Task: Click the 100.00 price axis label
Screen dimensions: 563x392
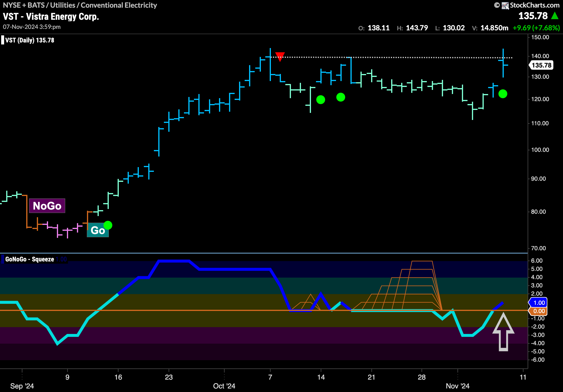Action: point(540,150)
